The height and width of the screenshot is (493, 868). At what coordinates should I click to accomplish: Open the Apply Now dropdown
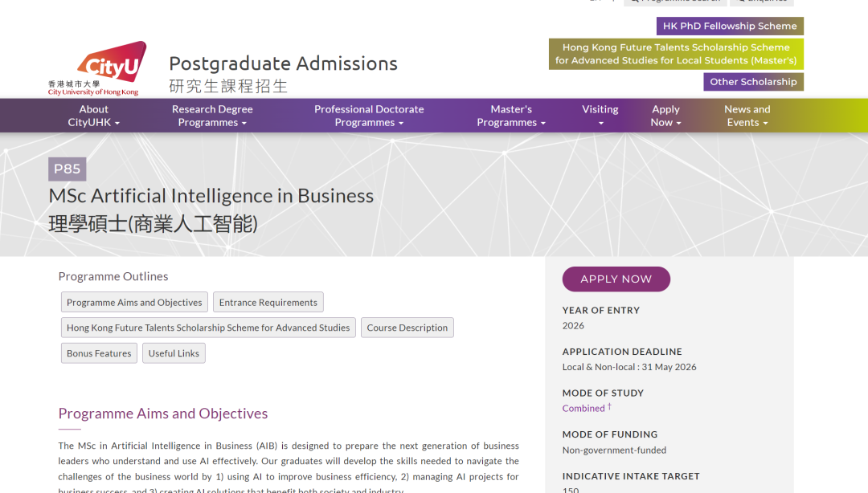coord(665,115)
